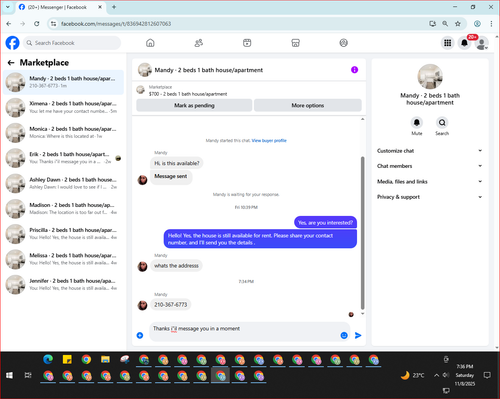The image size is (500, 399).
Task: Open the Madison conversation
Action: 63,209
